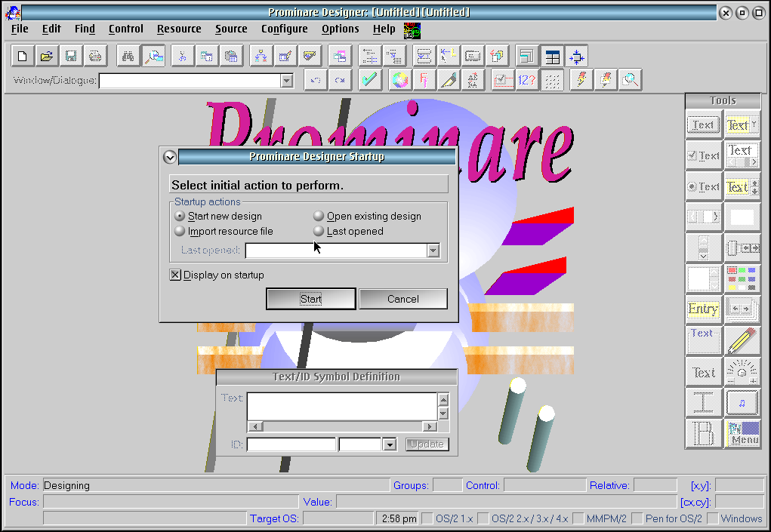The height and width of the screenshot is (532, 771).
Task: Toggle the OS/2 2.x / 3.x / 4.x checkbox
Action: coord(483,518)
